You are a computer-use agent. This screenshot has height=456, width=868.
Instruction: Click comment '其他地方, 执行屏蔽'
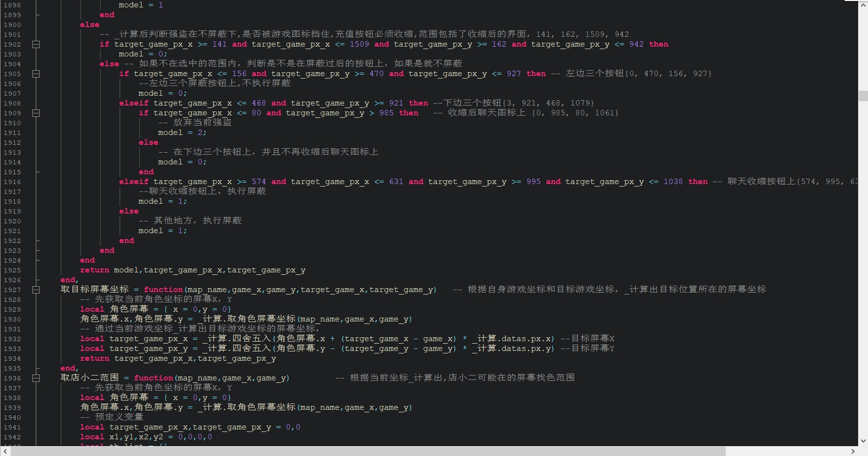pos(198,220)
